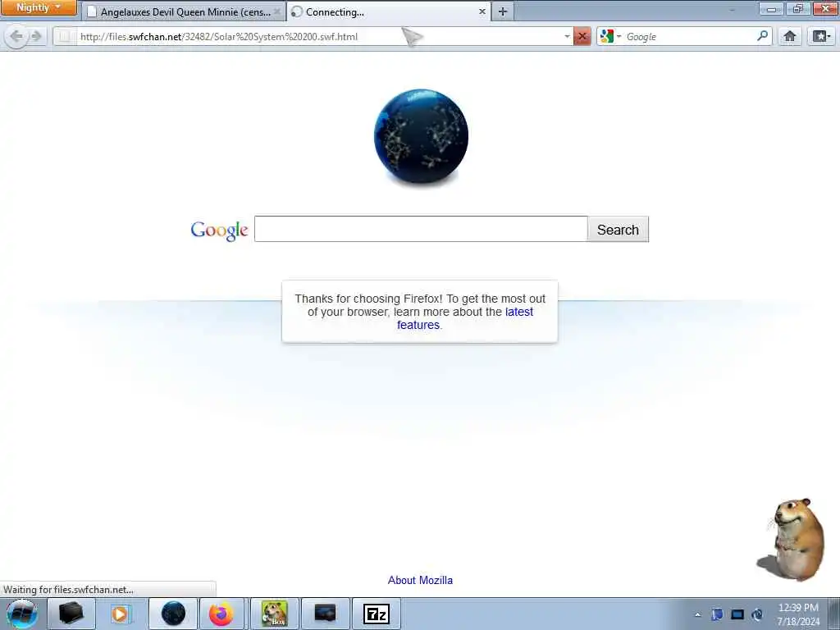Viewport: 840px width, 630px height.
Task: Open the About Mozilla link
Action: (x=420, y=580)
